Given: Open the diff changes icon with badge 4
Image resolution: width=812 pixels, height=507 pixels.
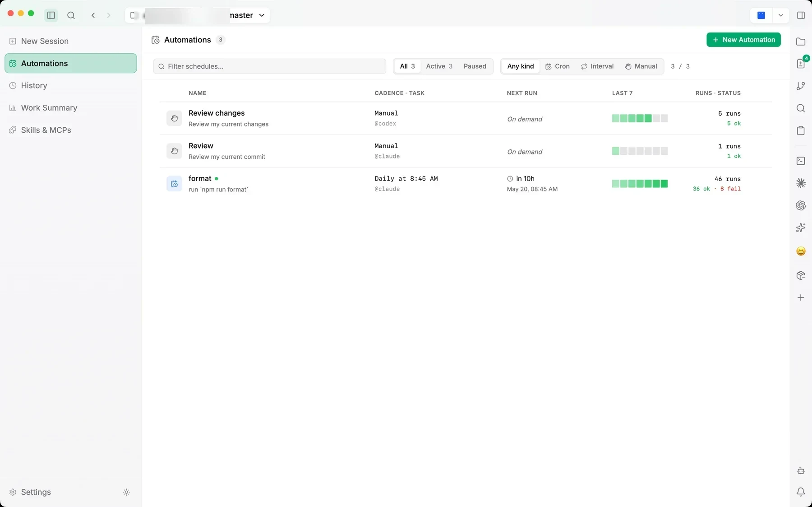Looking at the screenshot, I should [801, 64].
